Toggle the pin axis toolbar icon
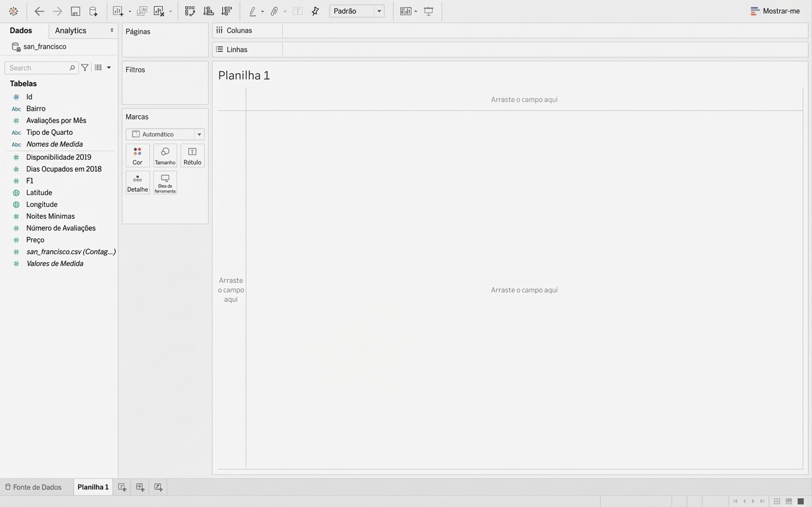Screen dimensions: 812x507 tap(315, 11)
